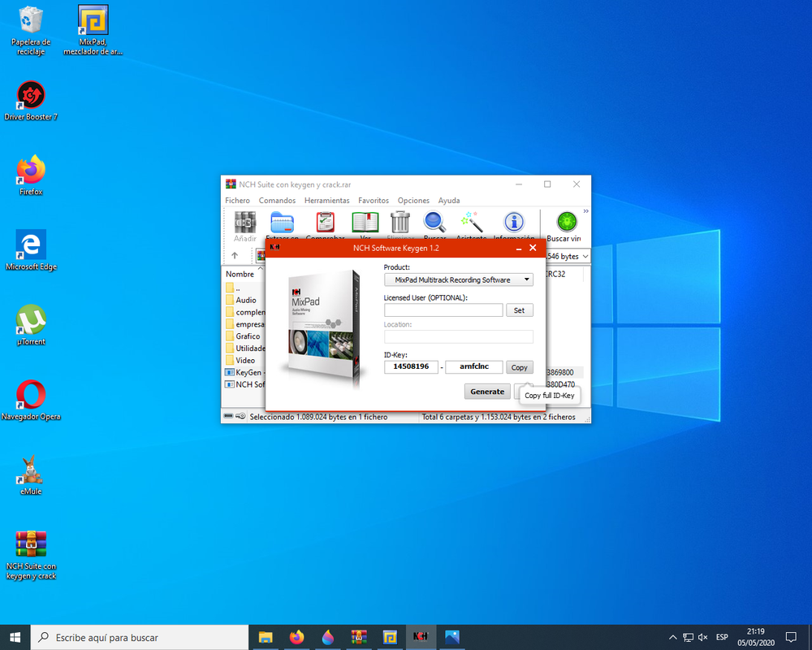The height and width of the screenshot is (650, 812).
Task: Select the NCH Suite con keygen y crack archive icon
Action: pos(31,555)
